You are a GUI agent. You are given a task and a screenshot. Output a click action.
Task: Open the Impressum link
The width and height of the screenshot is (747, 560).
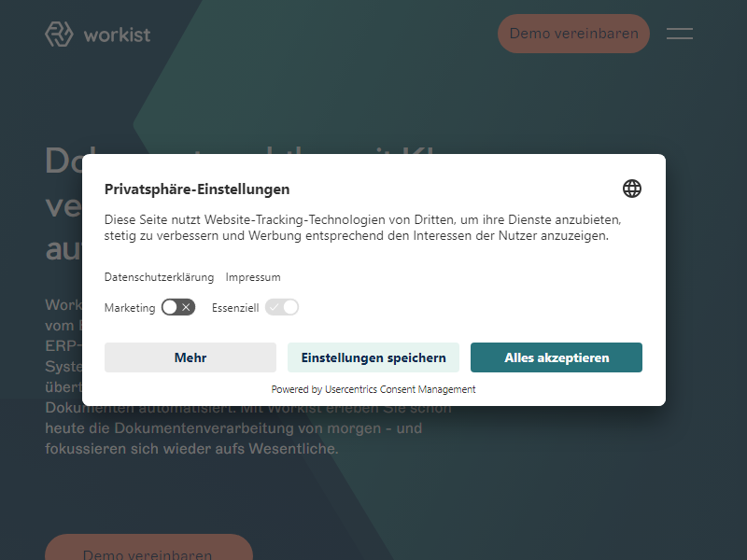tap(253, 277)
